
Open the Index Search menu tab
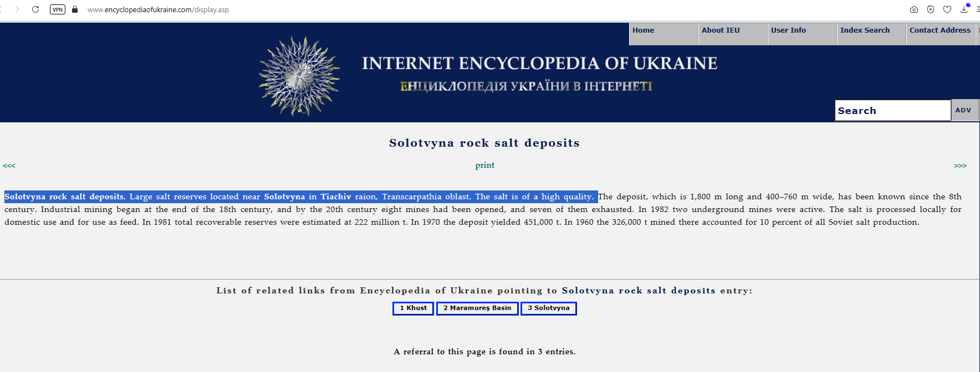tap(871, 34)
